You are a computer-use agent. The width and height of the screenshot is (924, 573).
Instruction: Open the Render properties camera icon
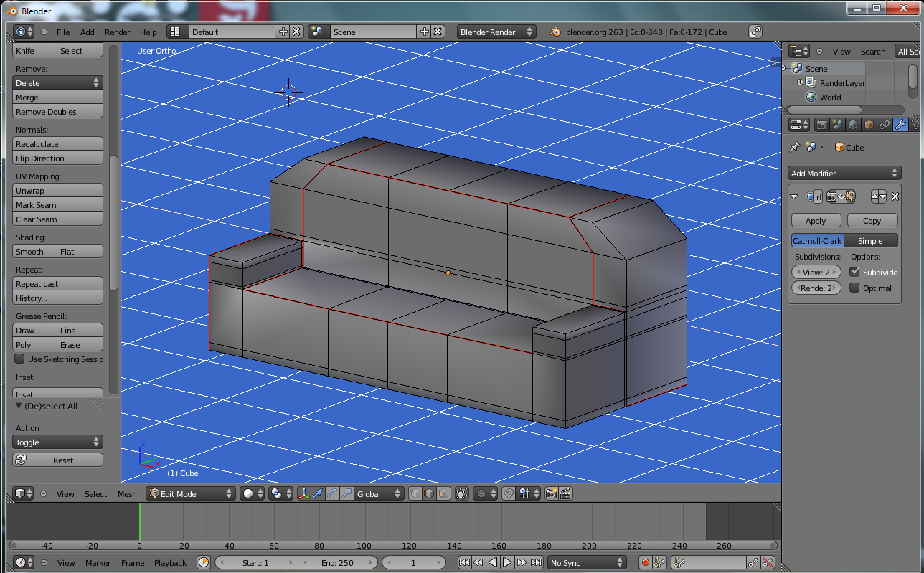click(x=822, y=125)
